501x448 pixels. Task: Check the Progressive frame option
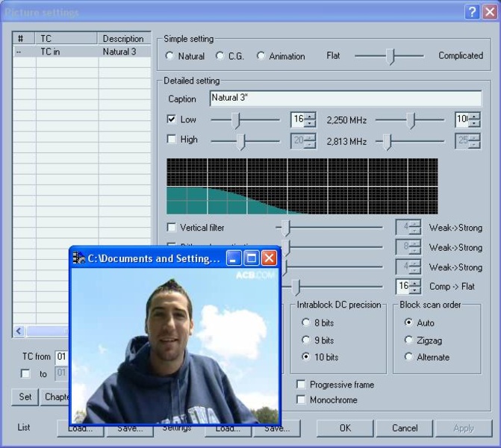(301, 384)
